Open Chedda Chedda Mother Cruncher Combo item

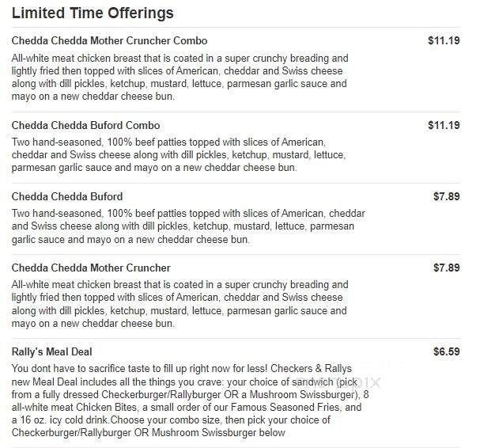coord(109,40)
